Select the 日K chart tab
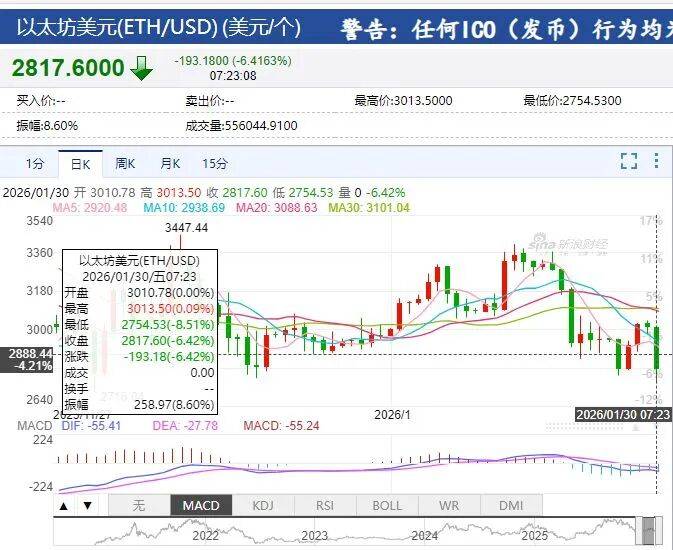 (x=80, y=164)
